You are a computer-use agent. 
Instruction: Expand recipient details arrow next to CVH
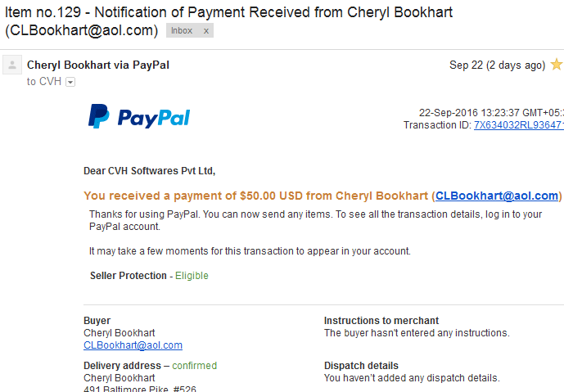click(x=70, y=83)
